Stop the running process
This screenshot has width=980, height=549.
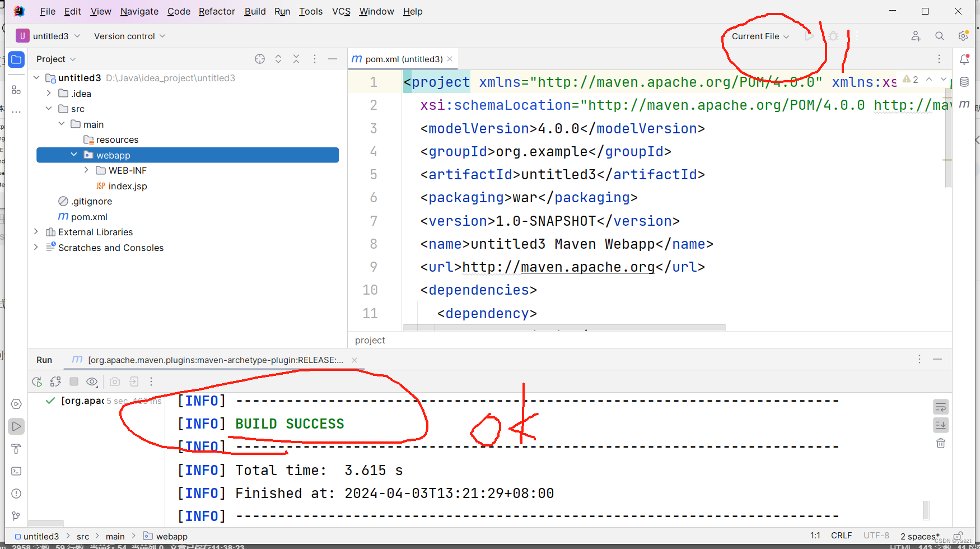74,381
